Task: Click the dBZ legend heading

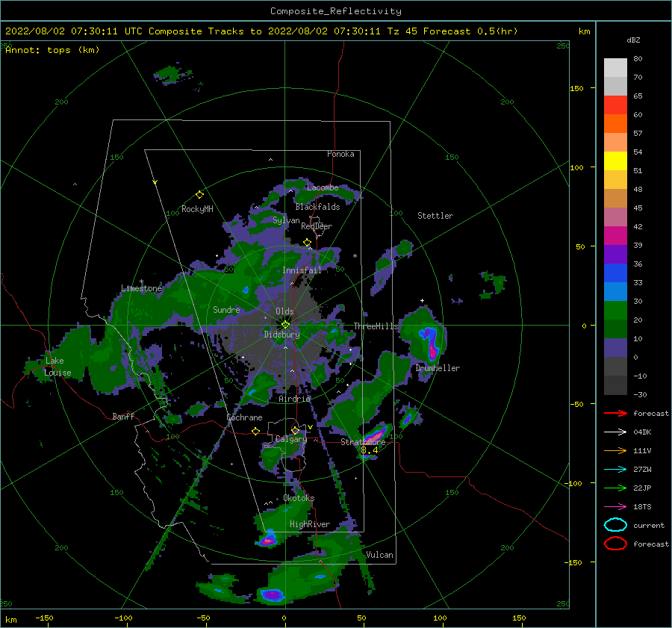Action: [633, 40]
